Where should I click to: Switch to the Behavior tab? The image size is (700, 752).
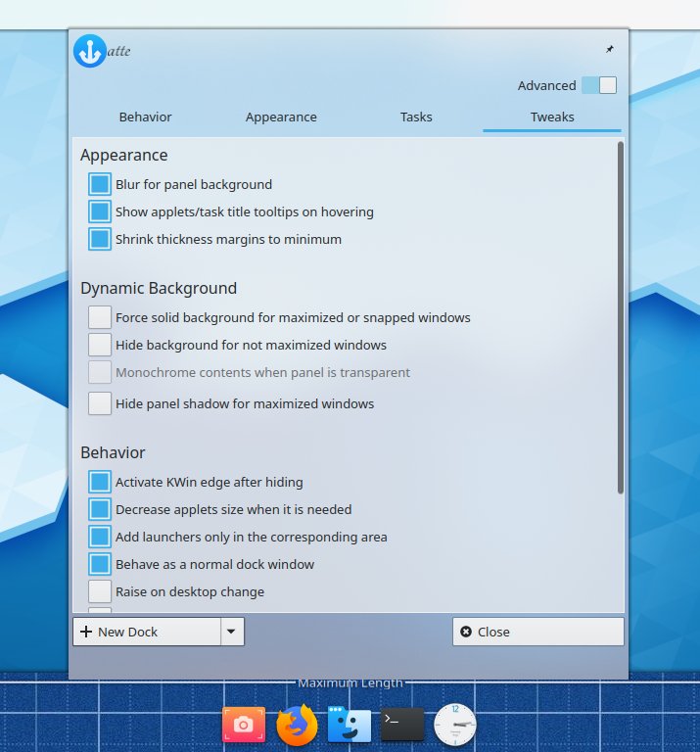pos(145,117)
